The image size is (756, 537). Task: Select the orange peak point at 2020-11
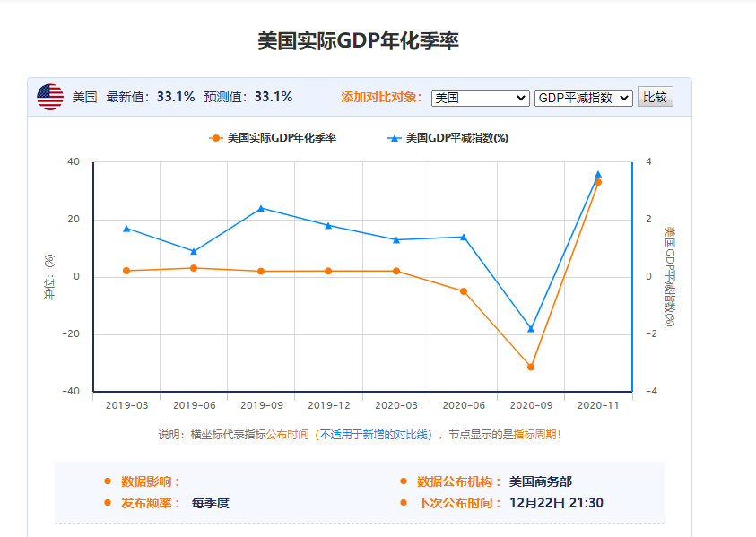[x=598, y=182]
